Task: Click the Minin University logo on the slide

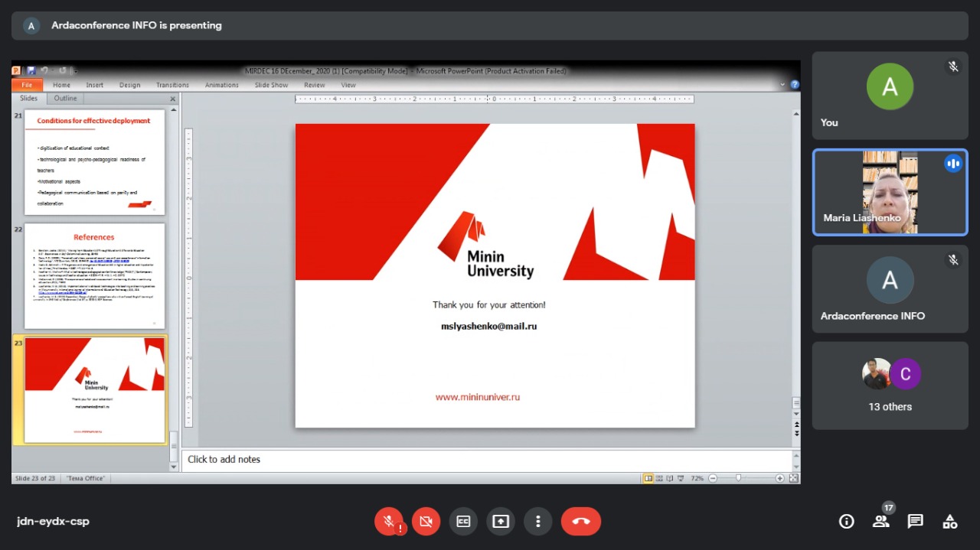Action: 485,245
